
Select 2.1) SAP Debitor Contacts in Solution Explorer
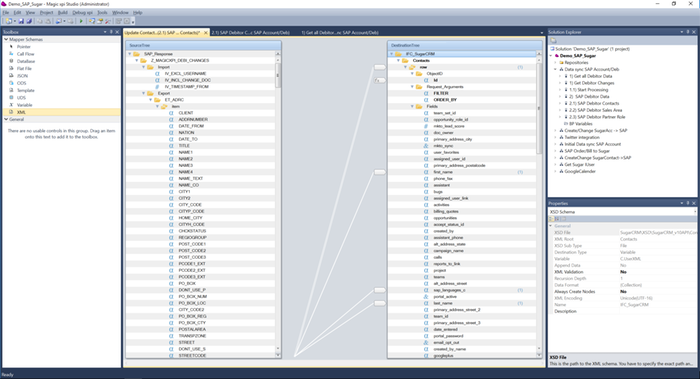[x=594, y=103]
